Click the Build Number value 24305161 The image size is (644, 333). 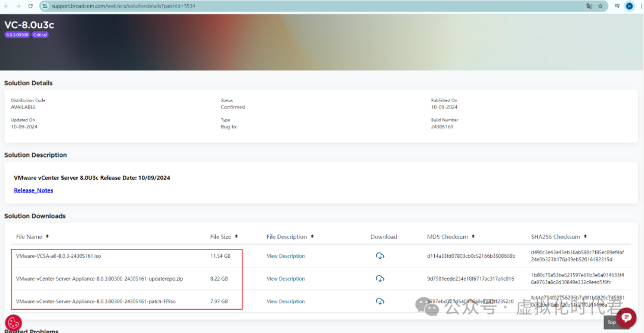442,127
